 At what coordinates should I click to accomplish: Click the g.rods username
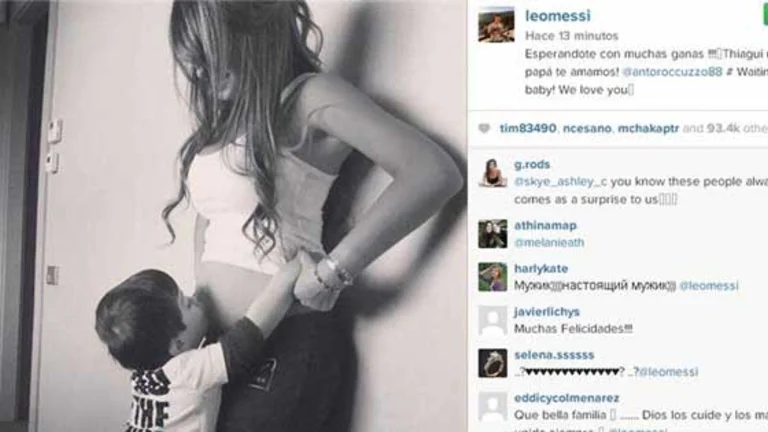[532, 165]
